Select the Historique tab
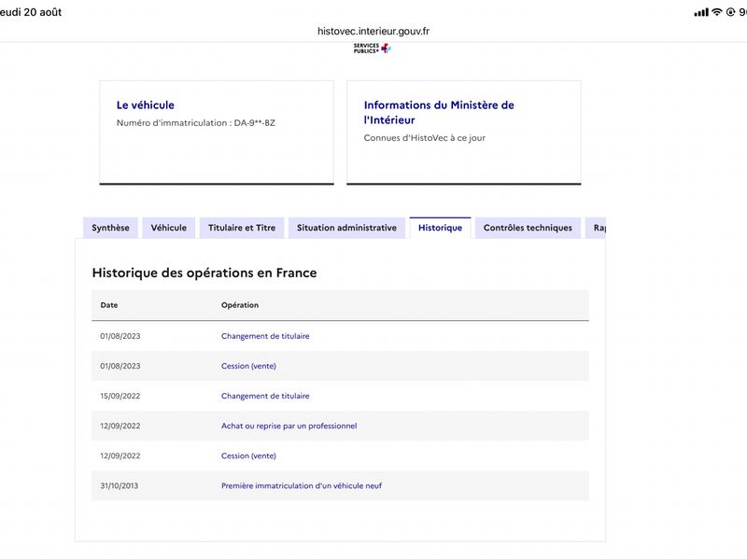 pyautogui.click(x=440, y=228)
